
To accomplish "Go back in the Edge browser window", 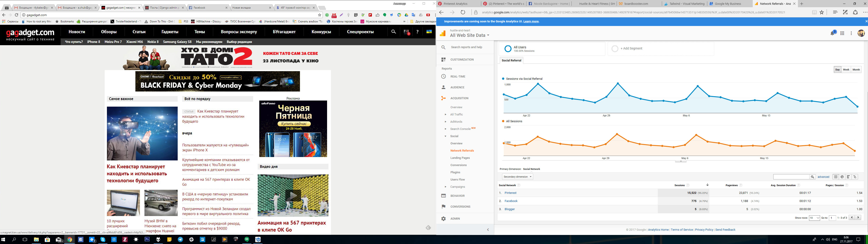I will tap(441, 12).
